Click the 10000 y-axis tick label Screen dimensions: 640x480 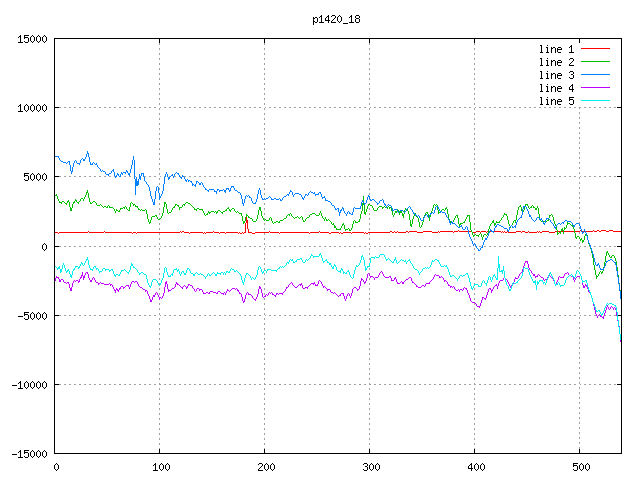click(x=32, y=108)
